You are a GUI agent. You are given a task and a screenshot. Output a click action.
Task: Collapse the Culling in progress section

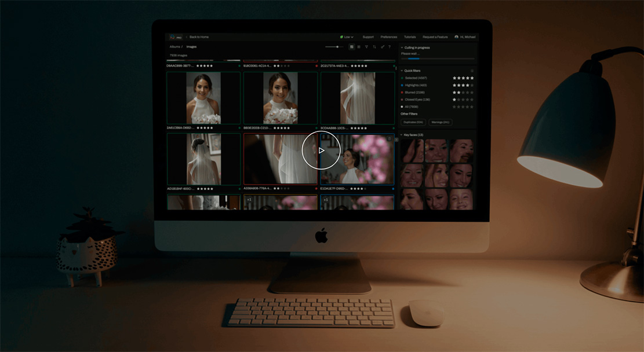click(x=401, y=47)
